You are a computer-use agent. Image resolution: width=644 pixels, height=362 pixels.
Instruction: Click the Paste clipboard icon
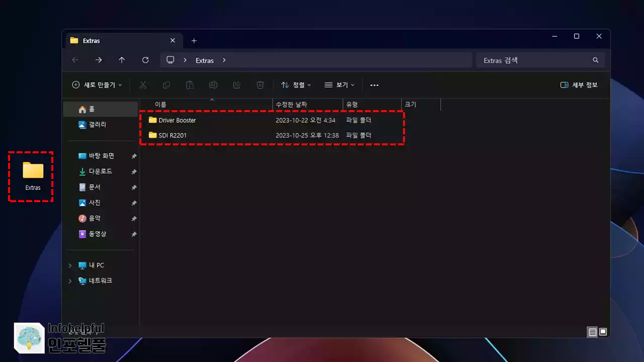coord(190,85)
